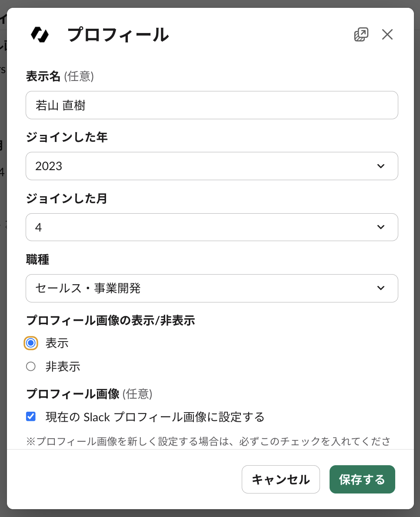Click the 表示名 text field
This screenshot has height=517, width=420.
click(212, 105)
